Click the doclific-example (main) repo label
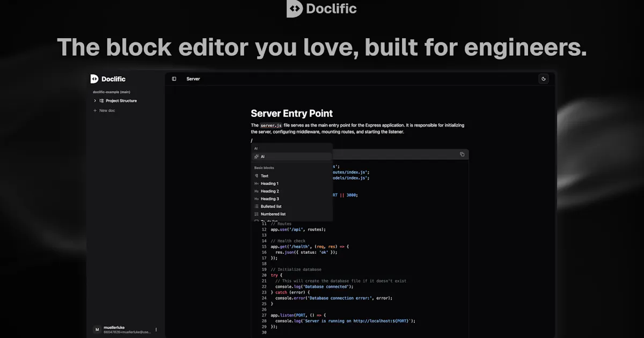 [x=112, y=92]
